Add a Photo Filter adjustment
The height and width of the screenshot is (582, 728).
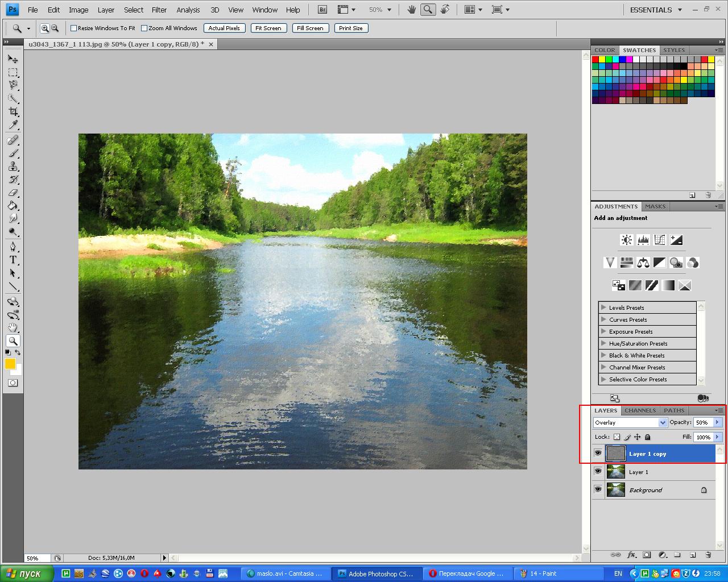676,263
